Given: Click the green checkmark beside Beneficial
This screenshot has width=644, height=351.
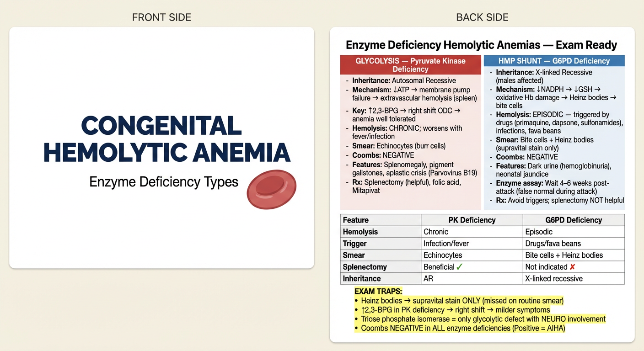Looking at the screenshot, I should point(460,266).
